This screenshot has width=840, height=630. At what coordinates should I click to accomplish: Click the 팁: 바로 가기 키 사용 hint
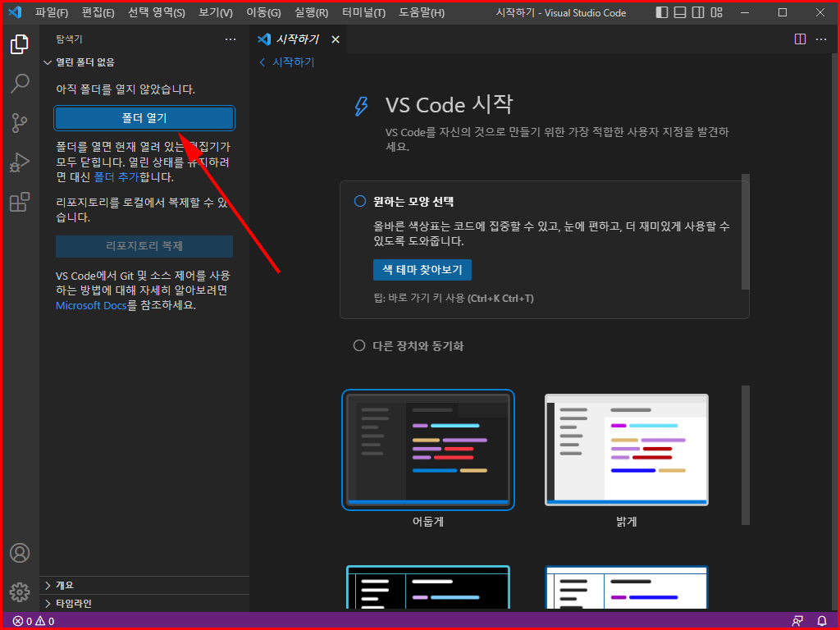point(453,299)
